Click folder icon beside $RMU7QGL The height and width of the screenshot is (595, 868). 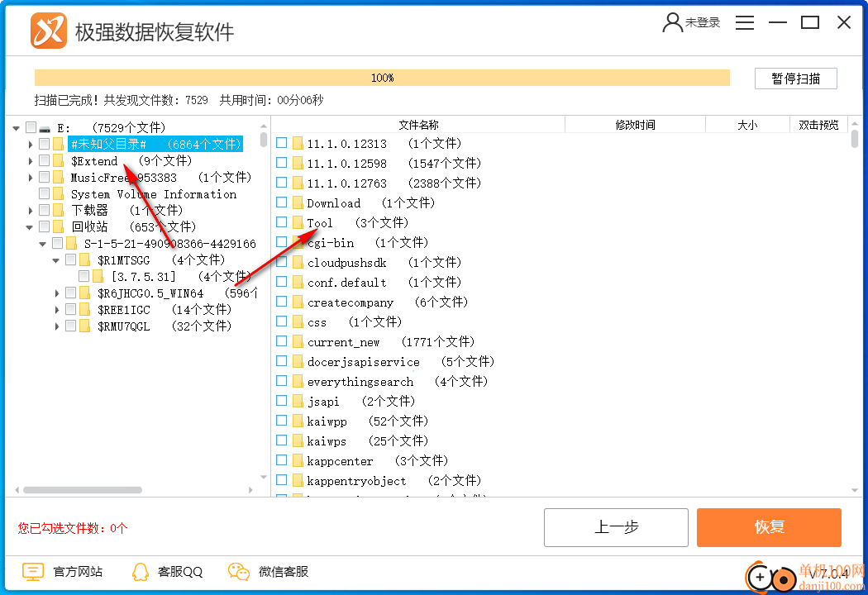tap(85, 326)
